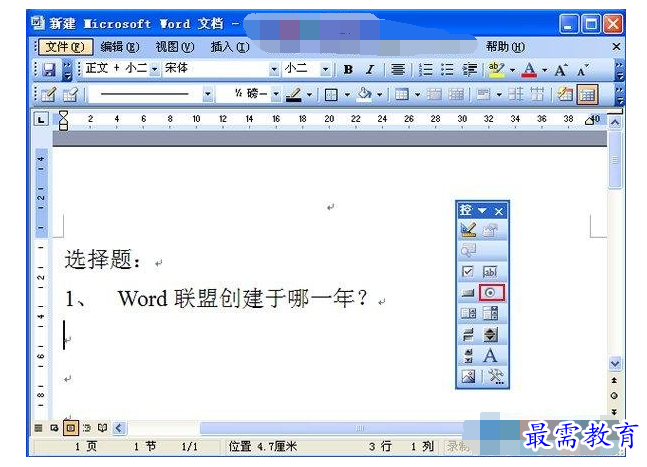Close the Control Toolbox floating panel
647x467 pixels.
(x=499, y=211)
